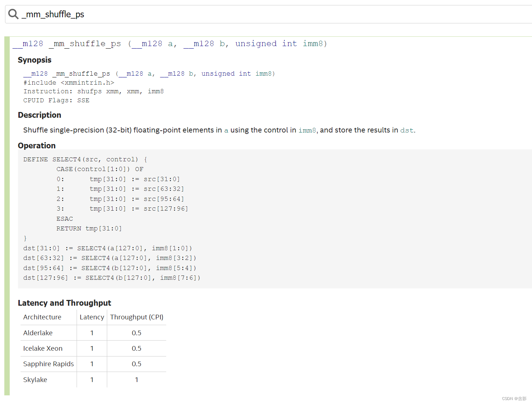Click the Sapphire Rapids table row name
Viewport: 532px width, 404px height.
[x=49, y=364]
